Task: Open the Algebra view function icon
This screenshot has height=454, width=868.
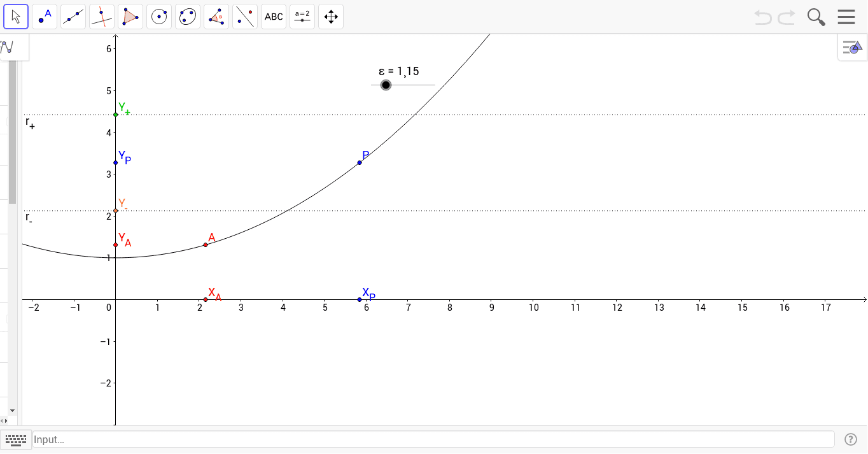Action: (x=8, y=46)
